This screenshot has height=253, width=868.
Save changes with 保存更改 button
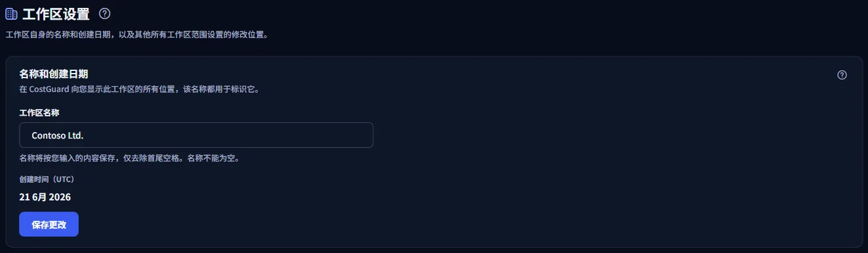coord(49,224)
